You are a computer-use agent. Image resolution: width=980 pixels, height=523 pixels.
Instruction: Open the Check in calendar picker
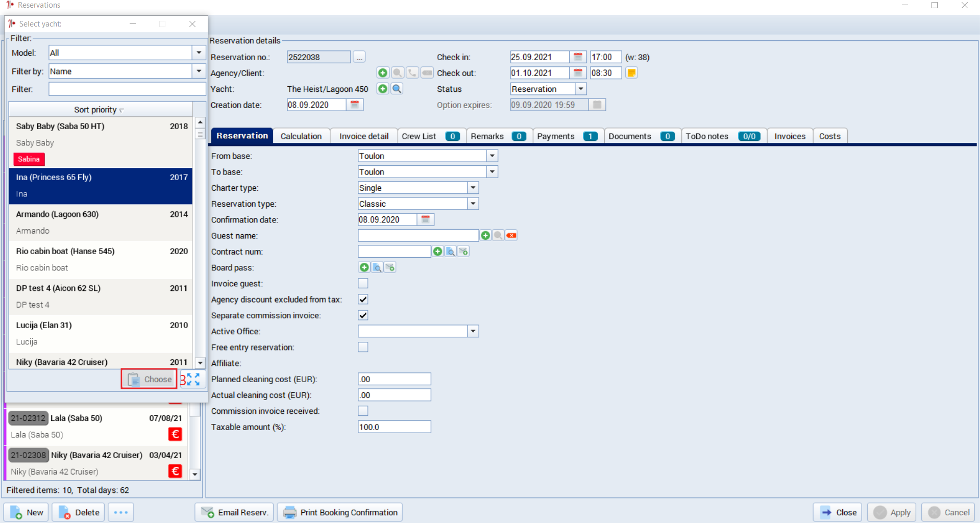click(x=578, y=57)
